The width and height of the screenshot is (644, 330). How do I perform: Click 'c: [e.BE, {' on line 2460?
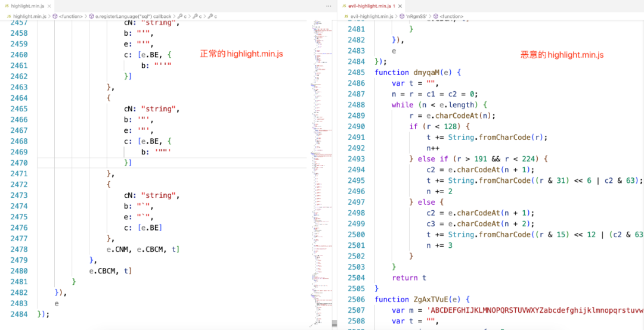click(x=147, y=55)
